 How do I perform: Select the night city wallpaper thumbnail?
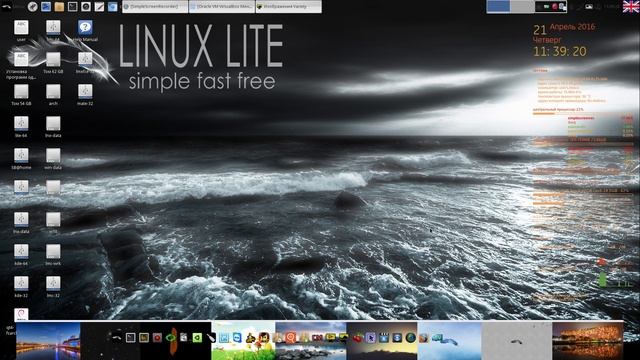click(48, 341)
